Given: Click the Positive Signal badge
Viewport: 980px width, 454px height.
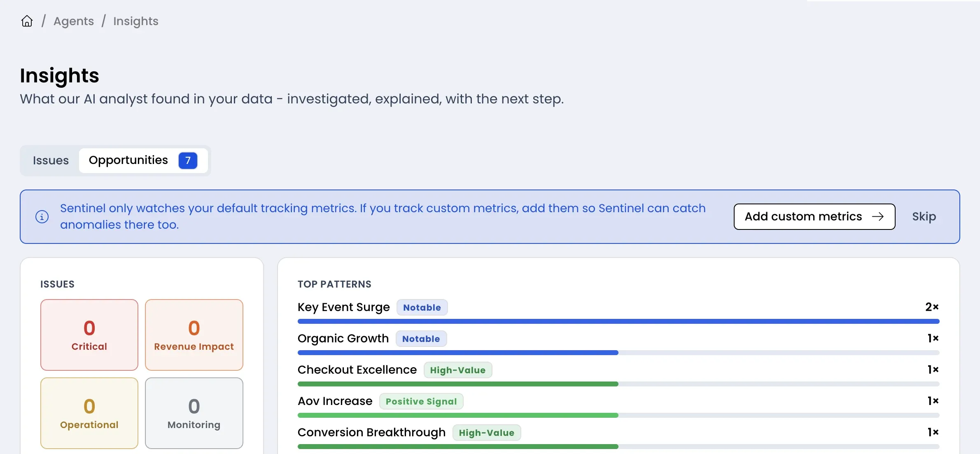Looking at the screenshot, I should coord(421,401).
